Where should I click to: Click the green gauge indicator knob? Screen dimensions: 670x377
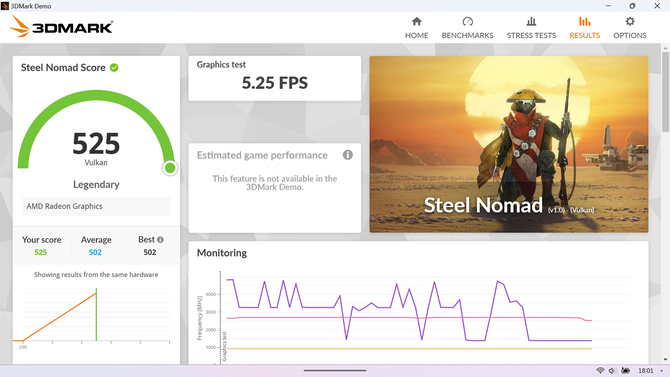(x=170, y=168)
